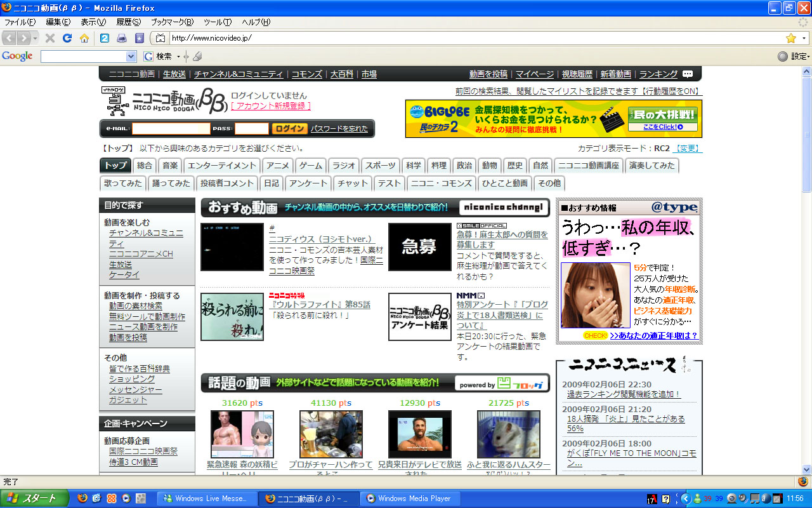This screenshot has width=812, height=508.
Task: Click the Google toolbar highlighter icon
Action: (x=197, y=57)
